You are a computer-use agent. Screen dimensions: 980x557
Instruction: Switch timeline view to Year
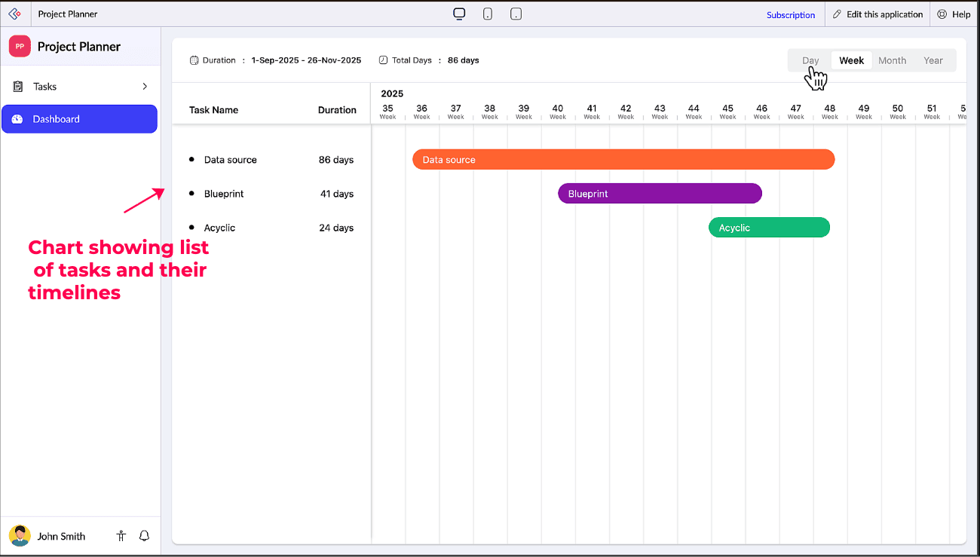(x=933, y=60)
